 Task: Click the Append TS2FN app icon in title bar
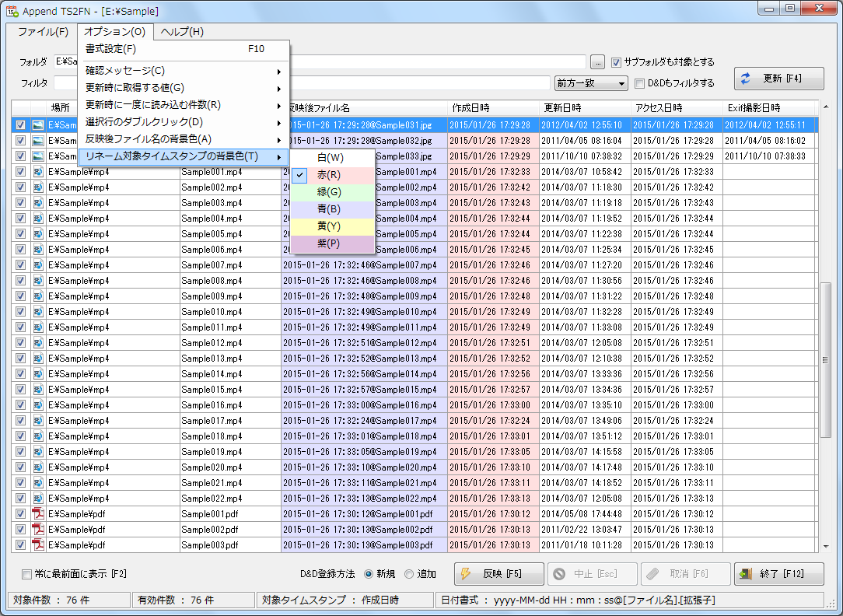tap(12, 12)
